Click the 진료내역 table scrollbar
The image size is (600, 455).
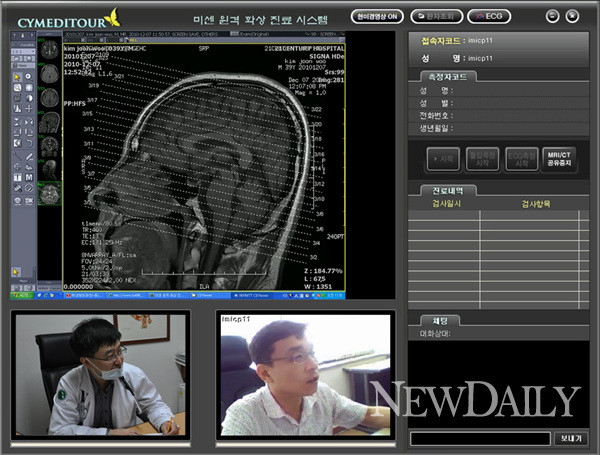coord(584,260)
